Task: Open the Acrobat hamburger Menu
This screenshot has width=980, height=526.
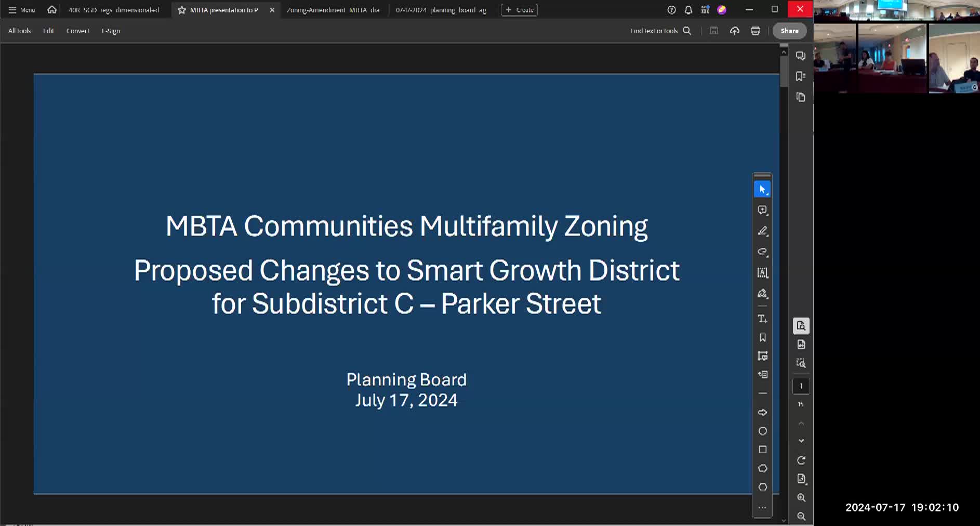Action: (21, 10)
